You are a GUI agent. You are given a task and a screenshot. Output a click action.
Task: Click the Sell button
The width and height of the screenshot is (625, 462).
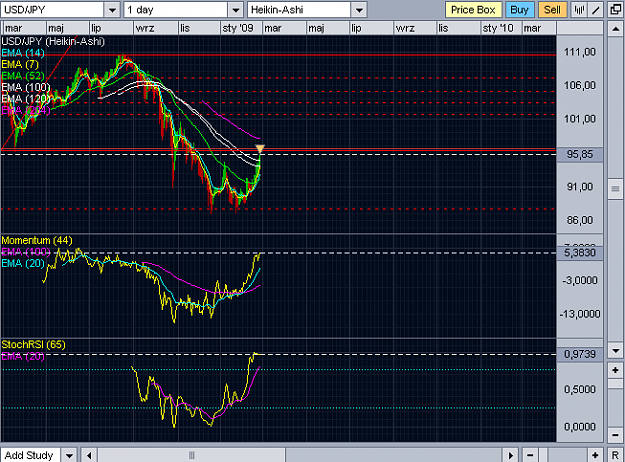pyautogui.click(x=552, y=10)
